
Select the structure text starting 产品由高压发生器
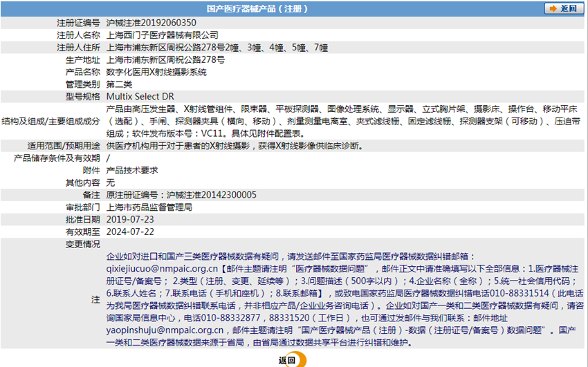point(343,122)
